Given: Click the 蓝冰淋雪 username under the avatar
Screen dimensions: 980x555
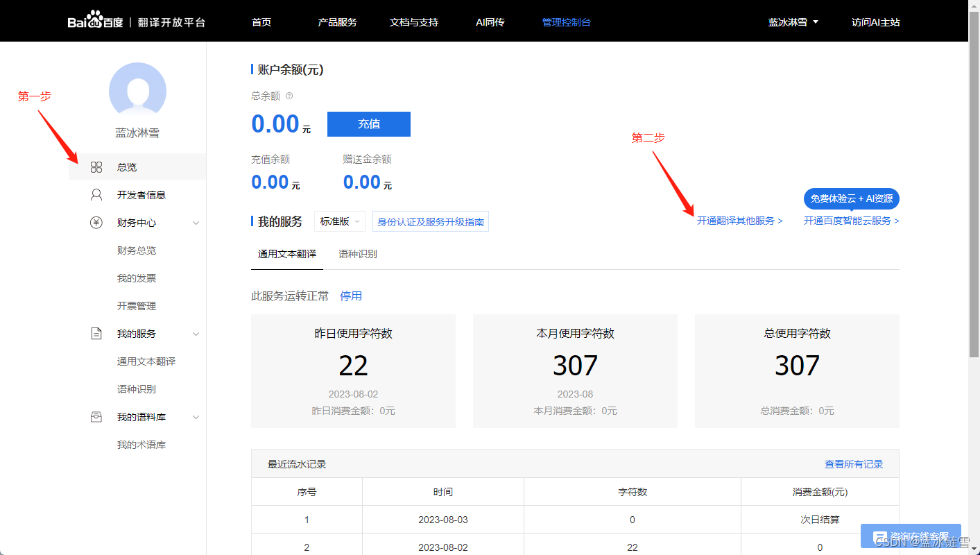Looking at the screenshot, I should pos(137,133).
